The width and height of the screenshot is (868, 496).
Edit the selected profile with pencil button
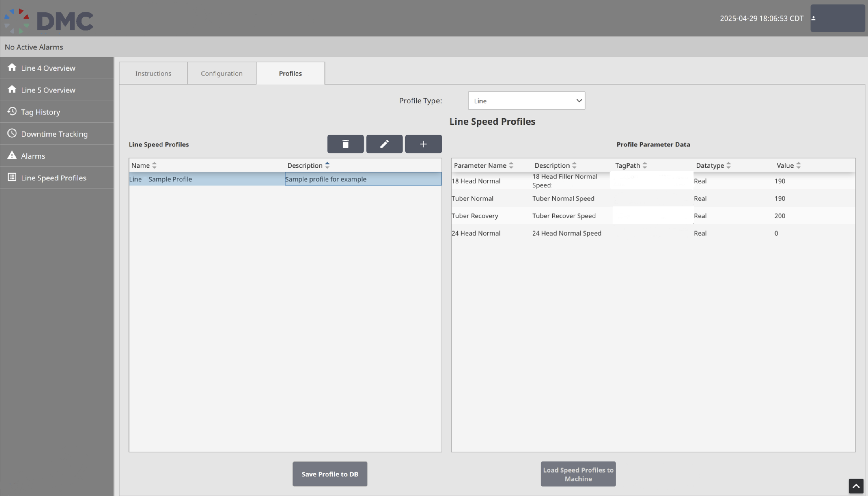pyautogui.click(x=384, y=144)
